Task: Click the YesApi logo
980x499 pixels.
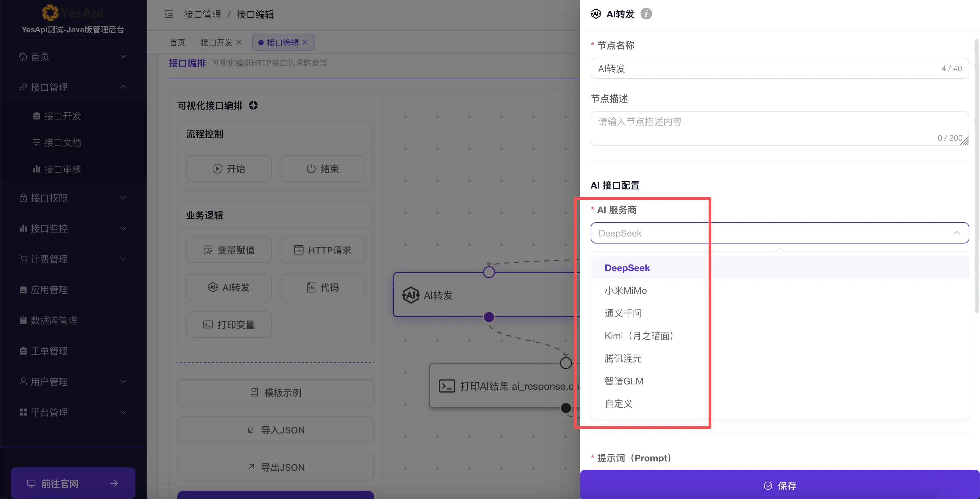Action: point(72,13)
